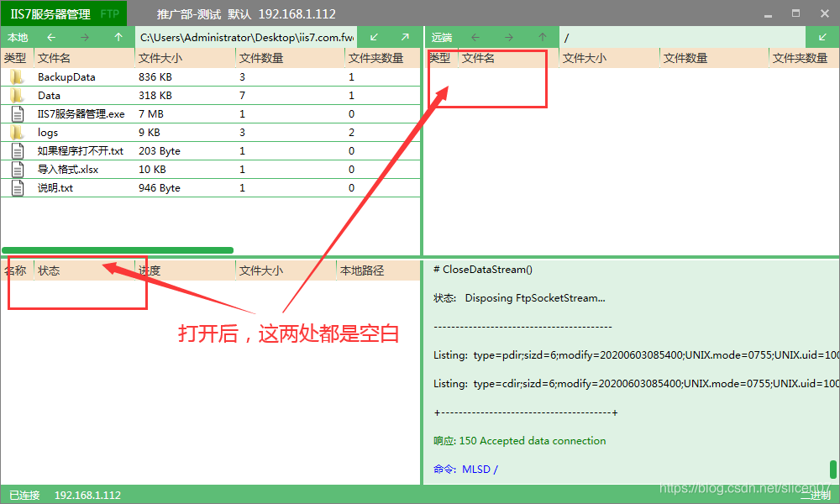Click the log line 命令: MLSD /

(x=465, y=470)
